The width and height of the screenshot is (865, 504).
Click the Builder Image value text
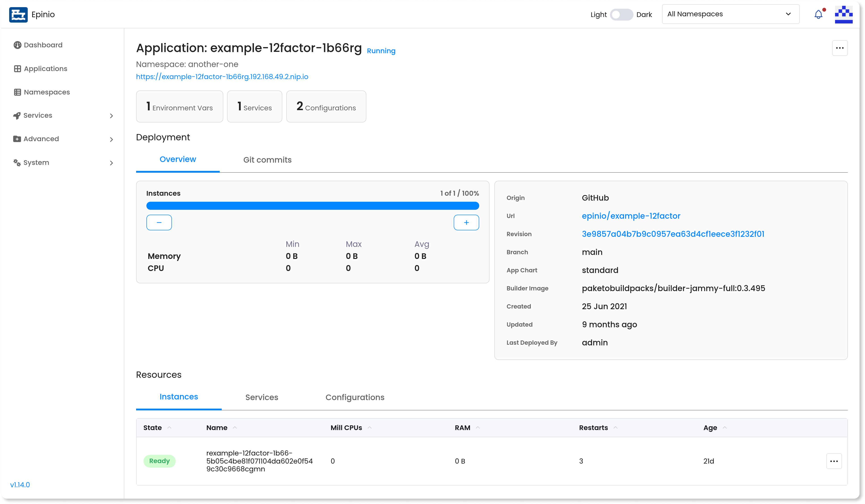click(673, 288)
